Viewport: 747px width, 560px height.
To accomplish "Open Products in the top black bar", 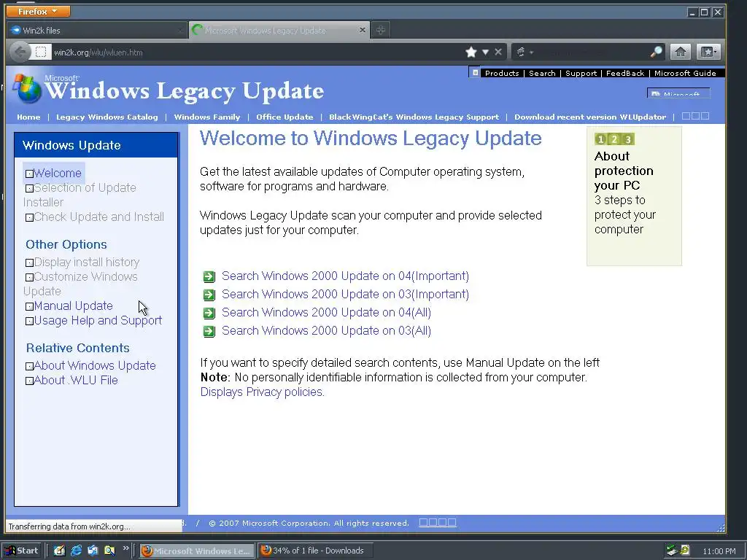I will [x=502, y=74].
